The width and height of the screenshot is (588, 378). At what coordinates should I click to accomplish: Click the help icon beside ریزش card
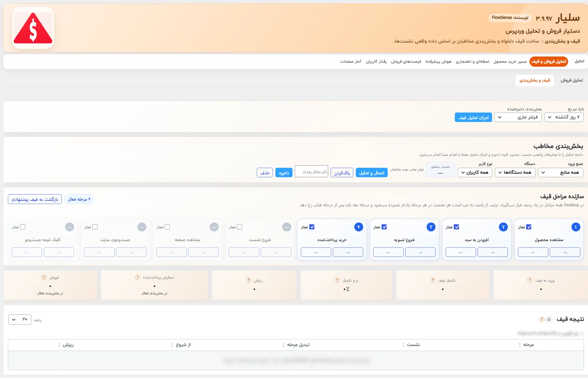(x=248, y=280)
